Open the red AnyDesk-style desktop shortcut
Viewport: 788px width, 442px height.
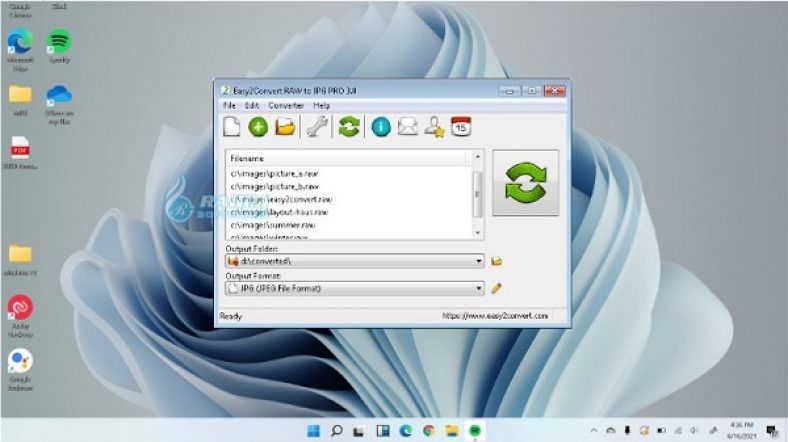click(x=20, y=315)
